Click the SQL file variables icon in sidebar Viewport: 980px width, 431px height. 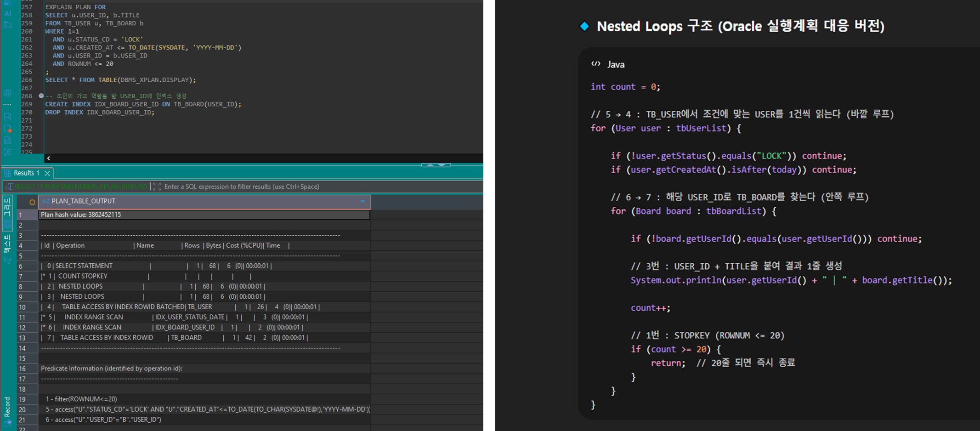click(8, 140)
